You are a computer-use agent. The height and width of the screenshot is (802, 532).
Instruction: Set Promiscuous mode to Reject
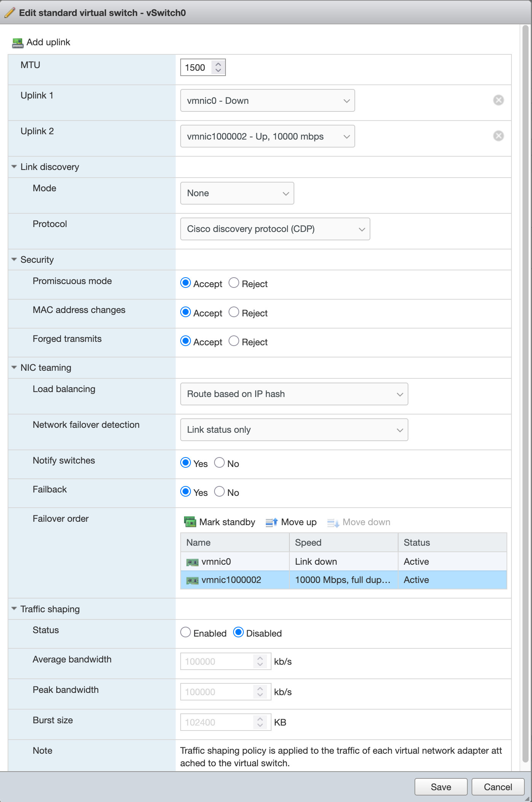[234, 283]
